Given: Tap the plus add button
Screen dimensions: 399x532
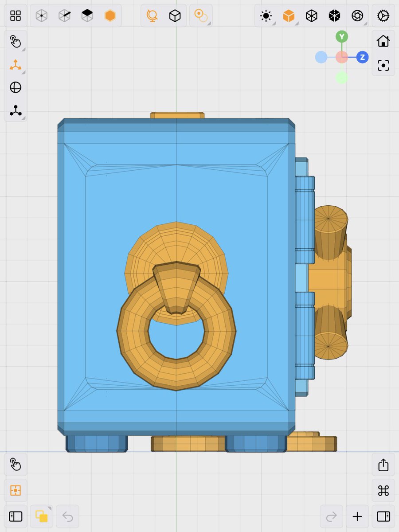Looking at the screenshot, I should pos(357,516).
